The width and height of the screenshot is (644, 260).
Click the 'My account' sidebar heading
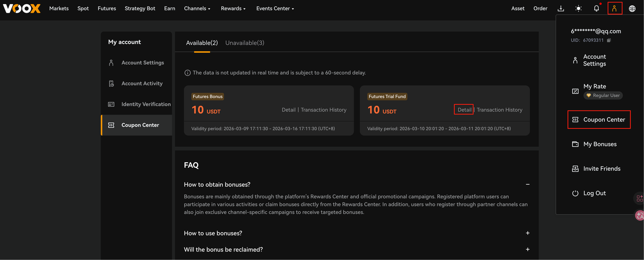pos(124,42)
